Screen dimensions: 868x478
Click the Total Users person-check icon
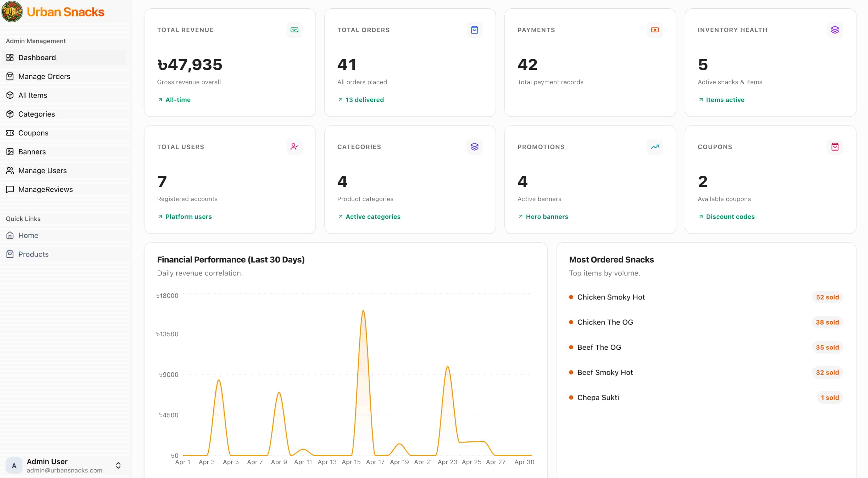[x=294, y=147]
